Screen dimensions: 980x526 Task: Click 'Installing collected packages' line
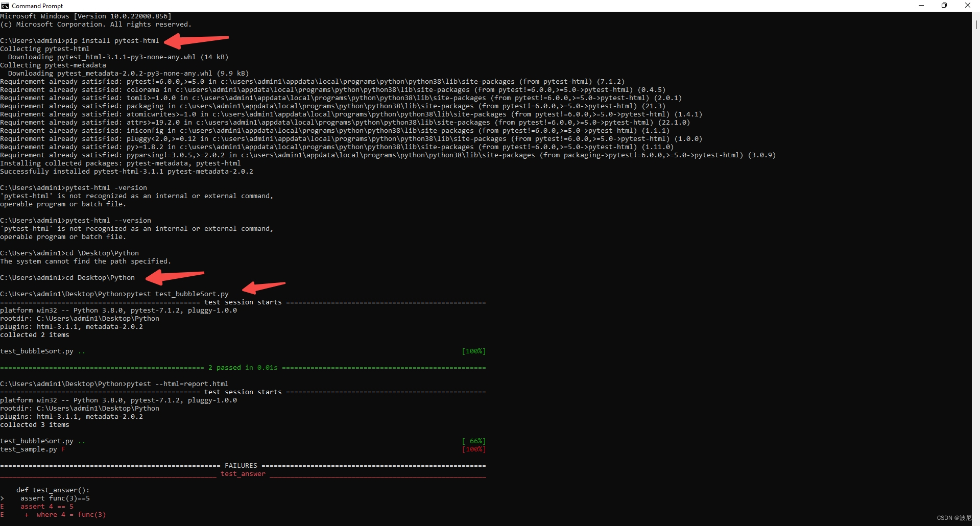pyautogui.click(x=121, y=163)
